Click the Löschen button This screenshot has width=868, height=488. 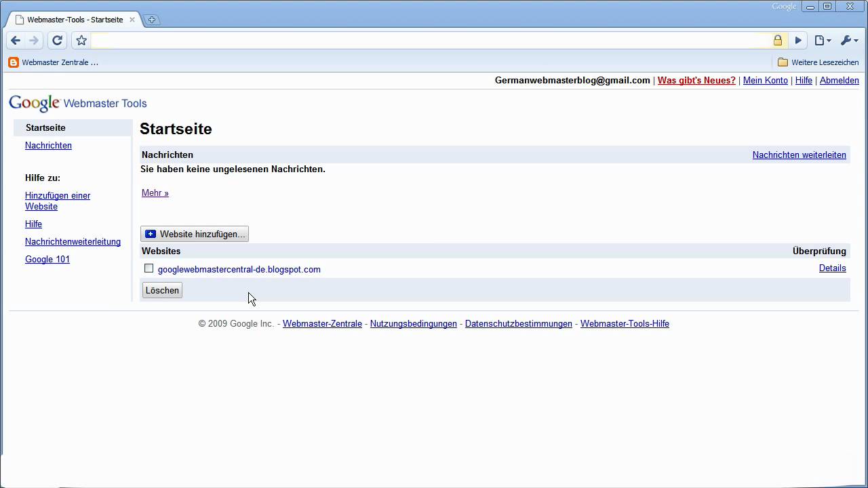[x=162, y=290]
